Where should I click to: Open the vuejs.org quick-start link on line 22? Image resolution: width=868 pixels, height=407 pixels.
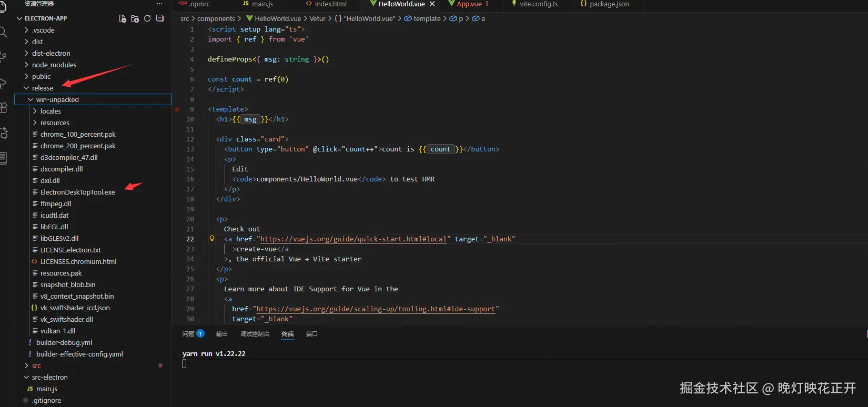click(x=353, y=239)
